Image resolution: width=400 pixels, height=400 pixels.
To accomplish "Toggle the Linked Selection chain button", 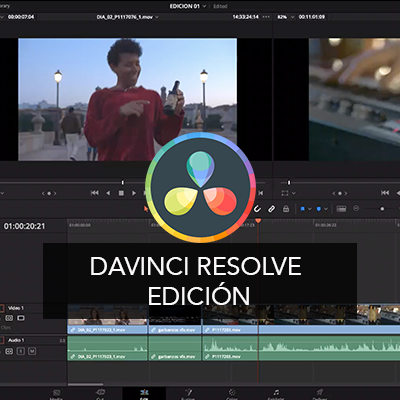I will coord(272,209).
